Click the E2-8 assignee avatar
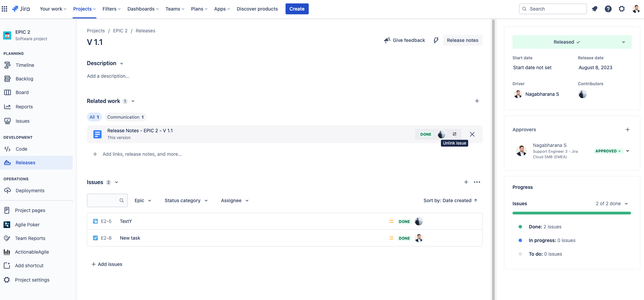This screenshot has height=300, width=644. (x=419, y=238)
